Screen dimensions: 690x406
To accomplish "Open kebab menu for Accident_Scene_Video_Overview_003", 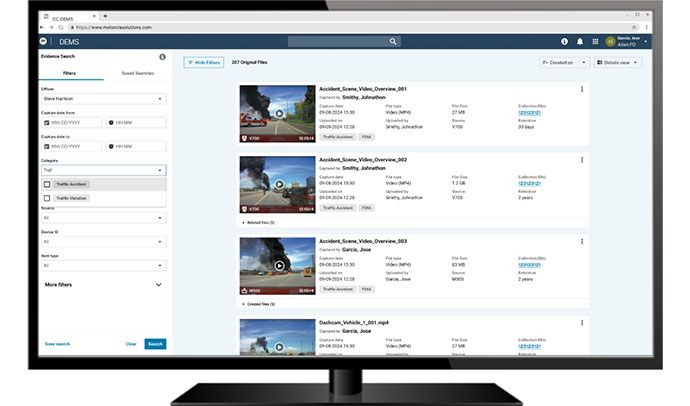I will (x=582, y=241).
